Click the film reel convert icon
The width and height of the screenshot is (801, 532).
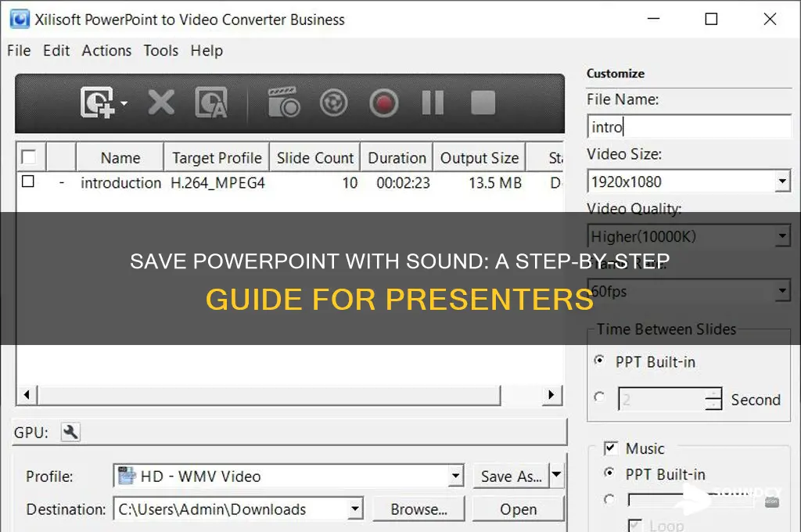[x=333, y=102]
